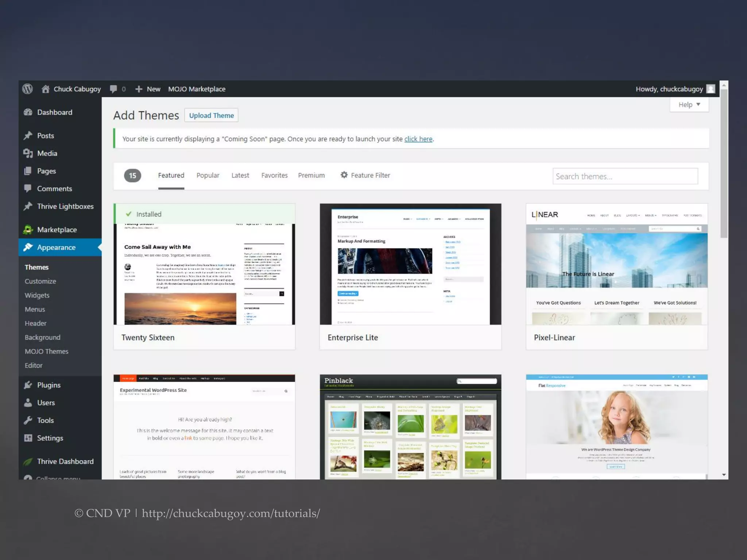Open Widgets submenu item
This screenshot has height=560, width=747.
pyautogui.click(x=37, y=295)
